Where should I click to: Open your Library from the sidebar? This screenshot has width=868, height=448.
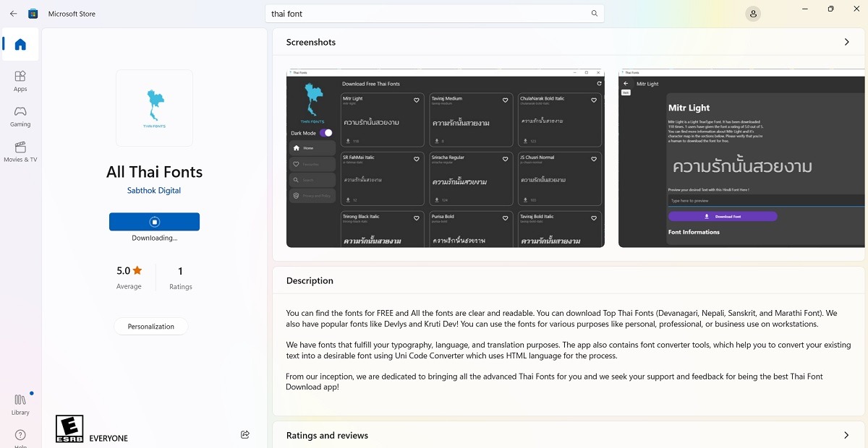pos(20,402)
